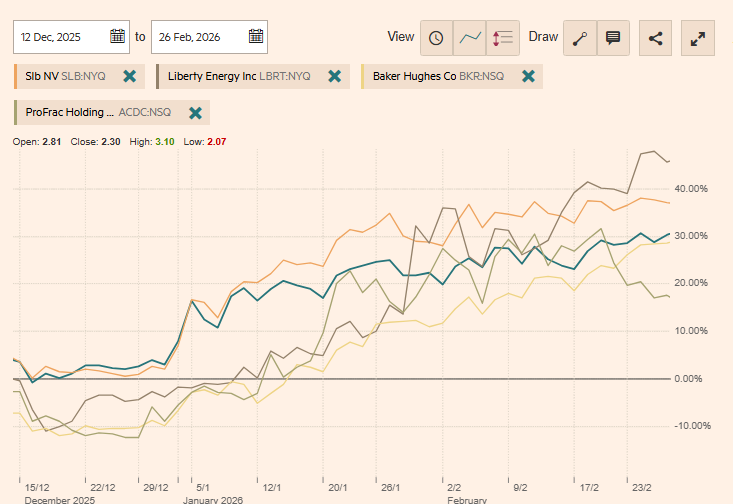Select the ProFrac Holding ACDC:NSQ tag
This screenshot has height=504, width=733.
(x=98, y=112)
